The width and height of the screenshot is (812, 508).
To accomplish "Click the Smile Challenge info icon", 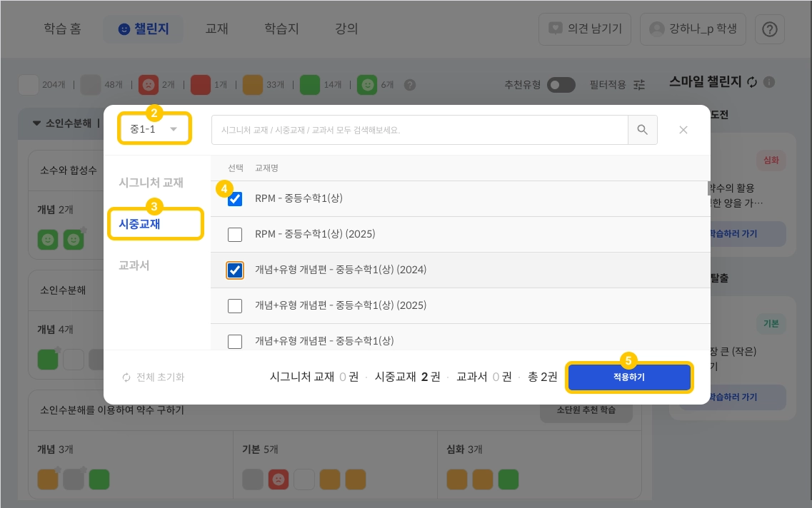I will click(769, 82).
